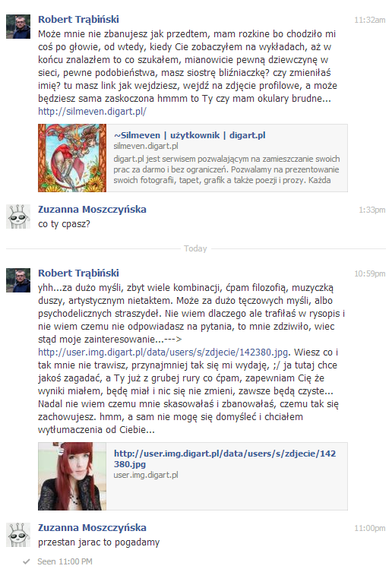Click the 11:32am message timestamp
Screen dimensions: 392x569
(x=369, y=20)
